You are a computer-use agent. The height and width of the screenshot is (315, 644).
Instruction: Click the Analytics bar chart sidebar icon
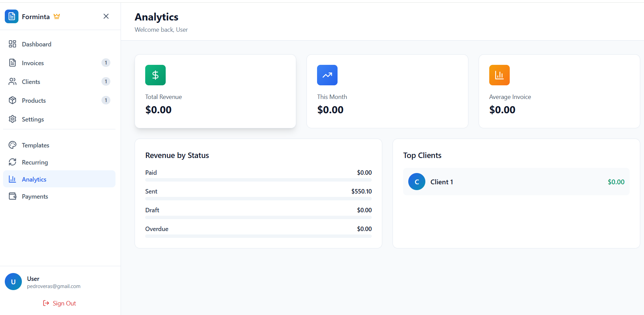tap(13, 179)
